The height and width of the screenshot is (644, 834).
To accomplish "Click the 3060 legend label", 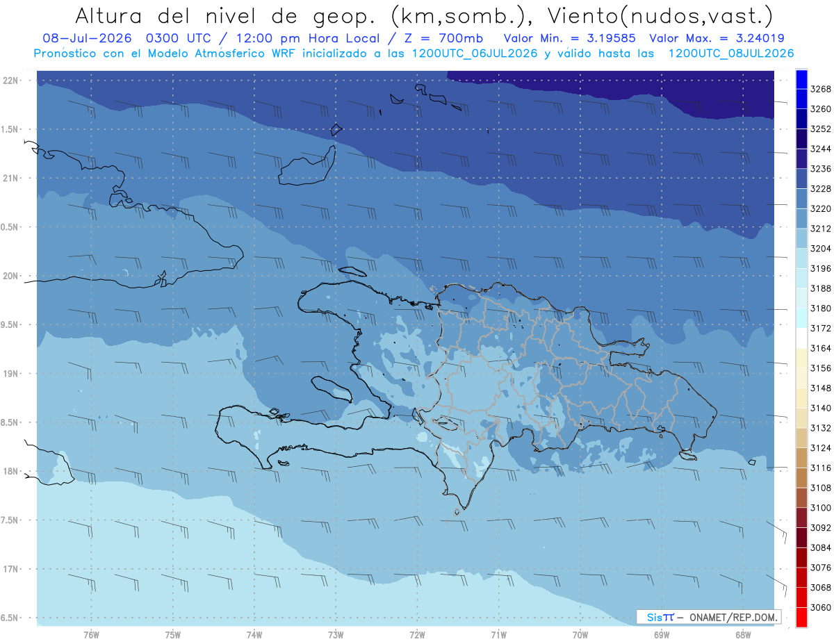I will (x=820, y=607).
